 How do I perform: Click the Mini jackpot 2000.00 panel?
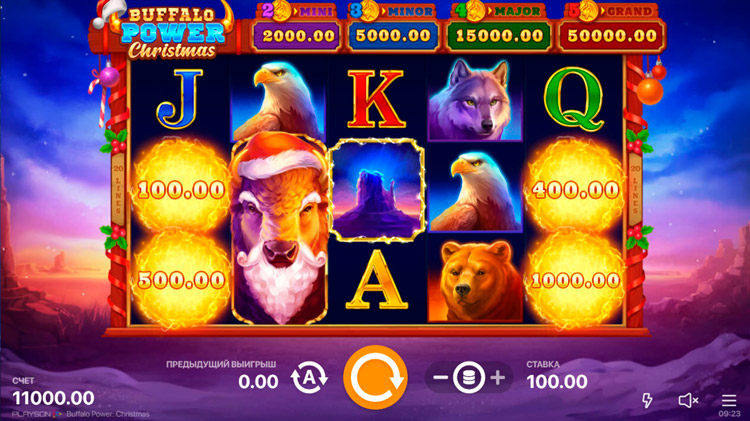[298, 35]
